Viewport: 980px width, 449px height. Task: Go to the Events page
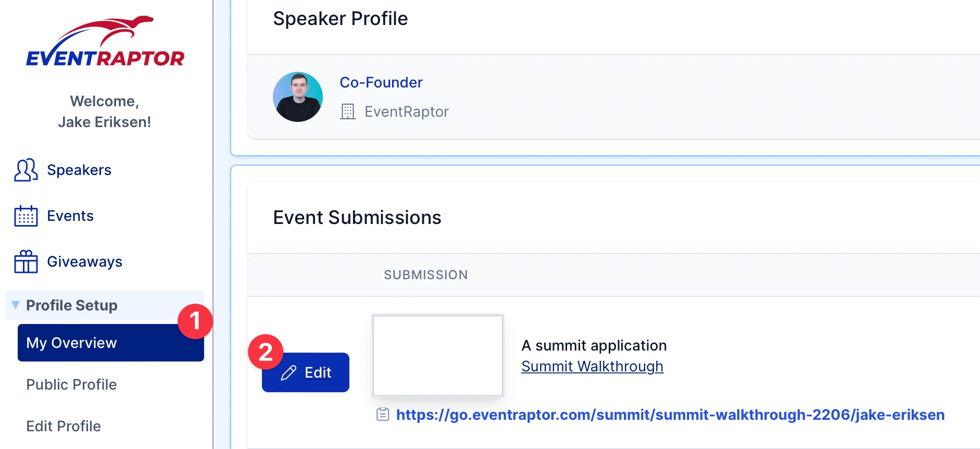pos(70,216)
